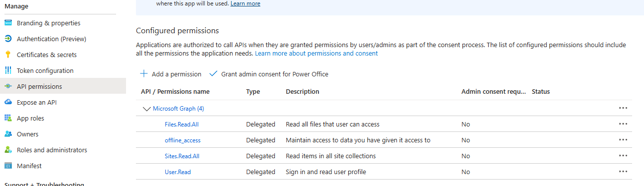The image size is (644, 186).
Task: Click the Roles and administrators icon
Action: pyautogui.click(x=8, y=150)
